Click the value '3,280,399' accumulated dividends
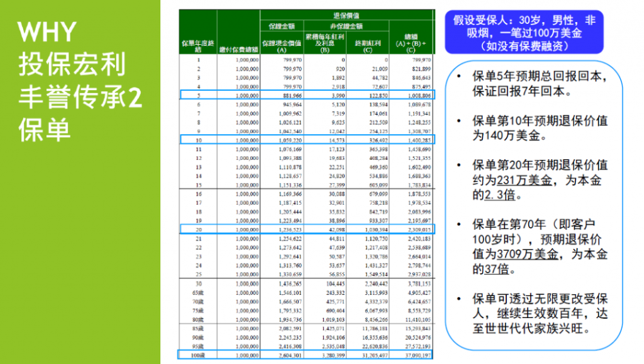 tap(333, 355)
